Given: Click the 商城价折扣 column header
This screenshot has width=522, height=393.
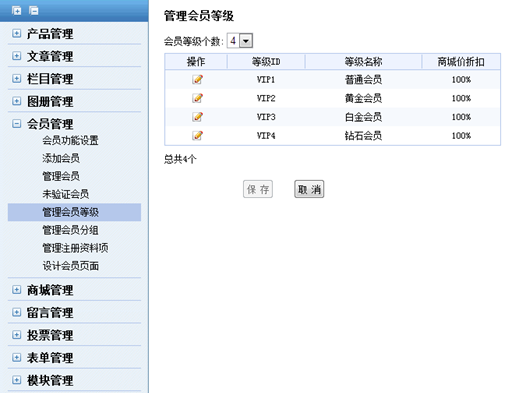Looking at the screenshot, I should pos(461,62).
